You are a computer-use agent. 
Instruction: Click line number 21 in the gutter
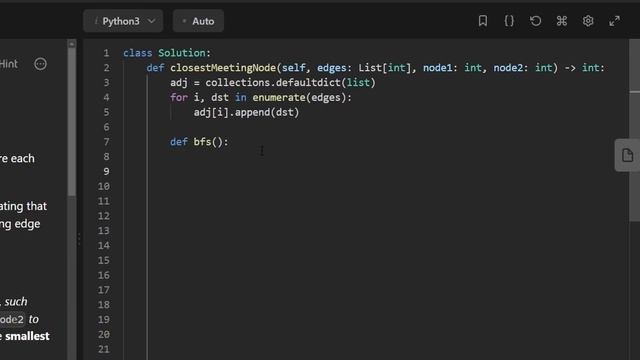pos(104,349)
